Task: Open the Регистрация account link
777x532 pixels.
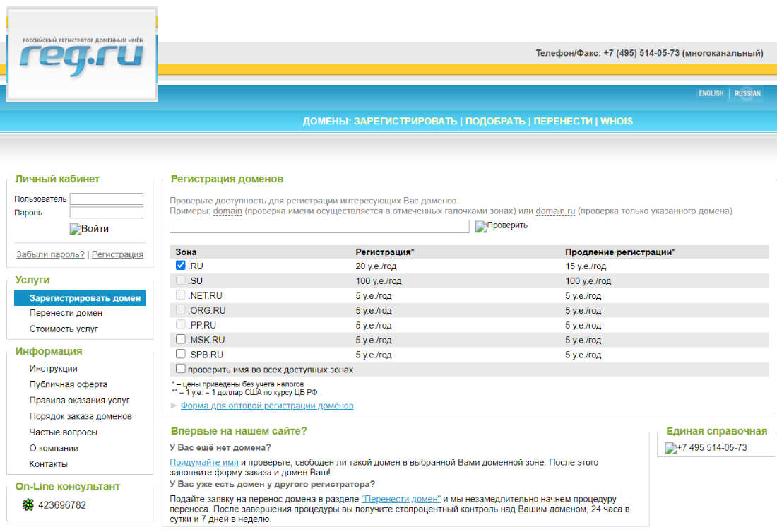Action: pyautogui.click(x=117, y=254)
